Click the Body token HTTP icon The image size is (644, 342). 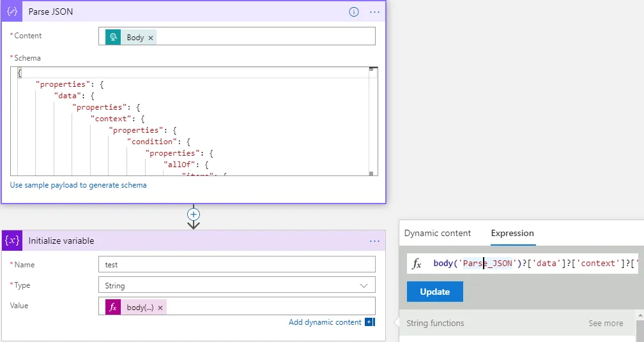[x=113, y=37]
